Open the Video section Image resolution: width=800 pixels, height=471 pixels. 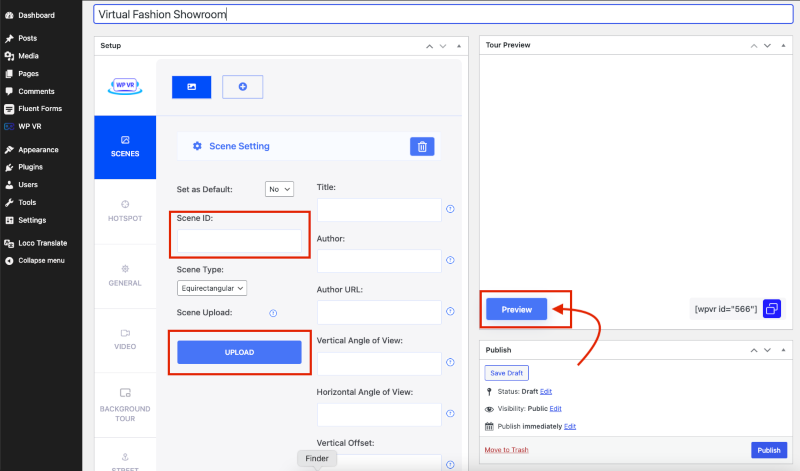tap(125, 339)
